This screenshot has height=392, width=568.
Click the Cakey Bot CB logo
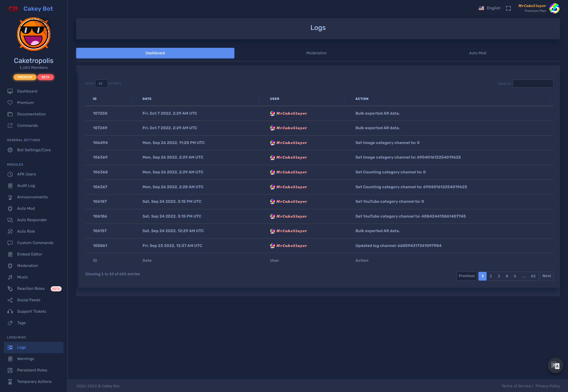pyautogui.click(x=13, y=9)
